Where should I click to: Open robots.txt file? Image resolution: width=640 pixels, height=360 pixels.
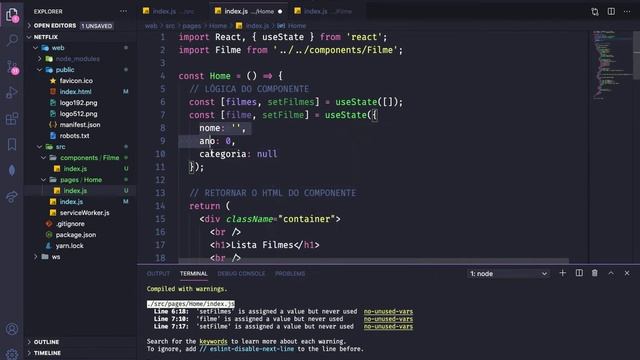pos(74,136)
